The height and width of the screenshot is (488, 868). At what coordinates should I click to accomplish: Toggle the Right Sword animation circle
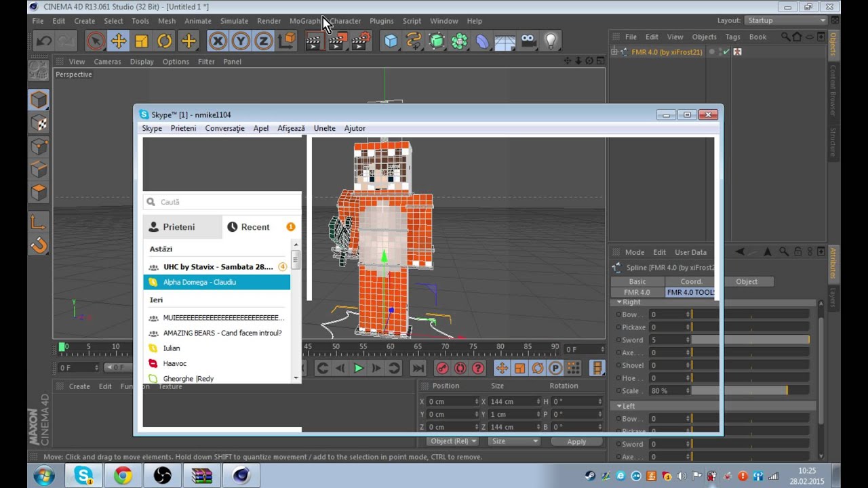(x=618, y=340)
